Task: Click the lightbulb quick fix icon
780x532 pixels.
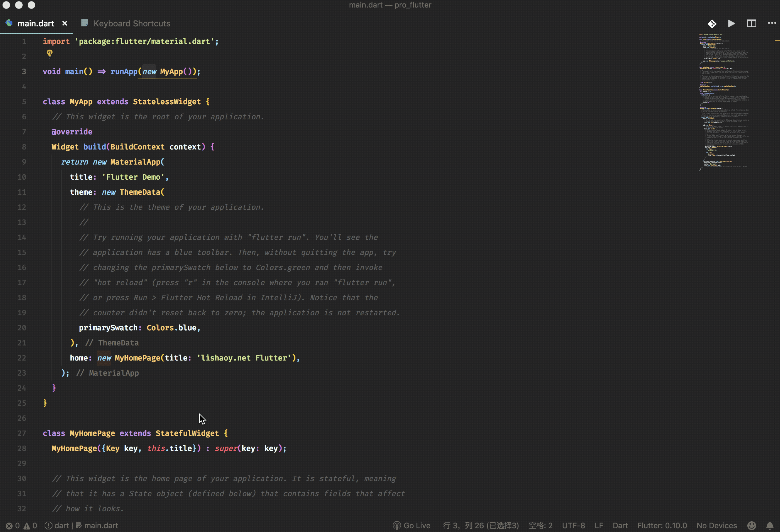Action: 50,54
